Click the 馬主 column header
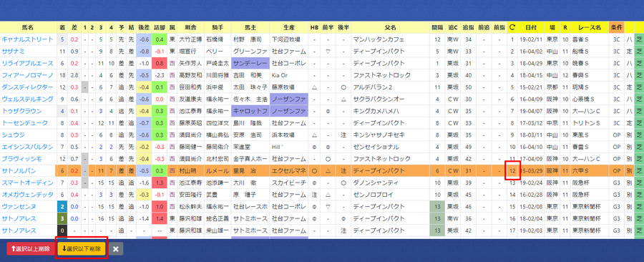This screenshot has width=644, height=262. (250, 27)
